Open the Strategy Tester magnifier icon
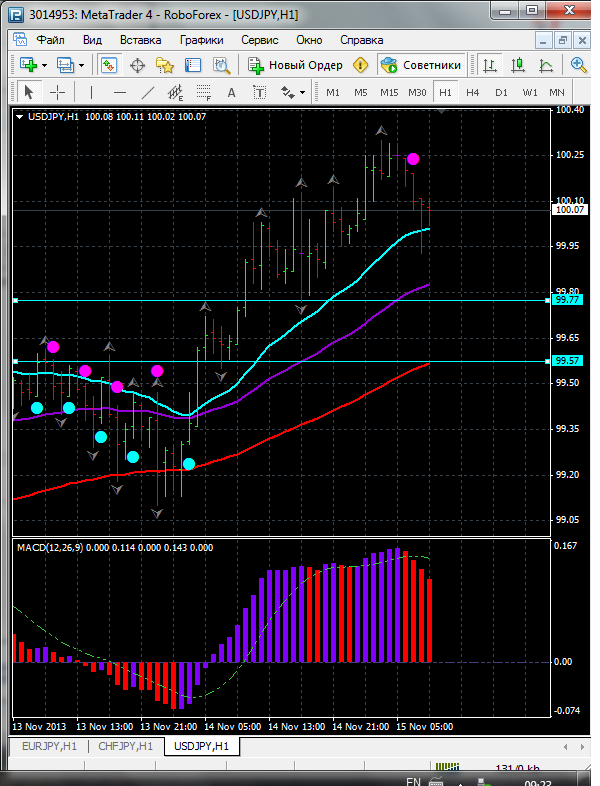Viewport: 600px width, 786px height. click(221, 65)
